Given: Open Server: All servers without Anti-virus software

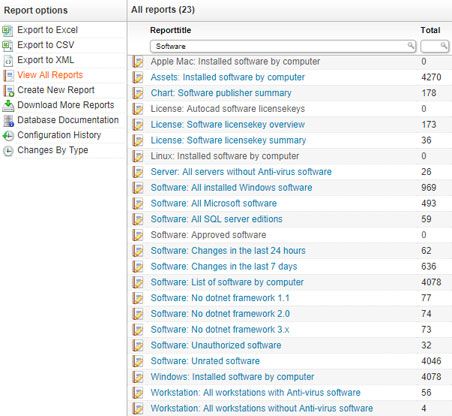Looking at the screenshot, I should click(x=241, y=172).
